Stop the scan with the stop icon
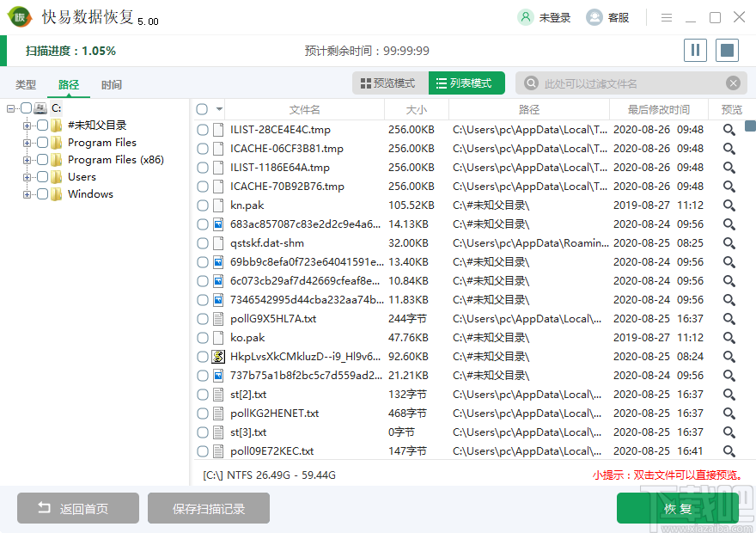This screenshot has height=533, width=756. tap(727, 50)
